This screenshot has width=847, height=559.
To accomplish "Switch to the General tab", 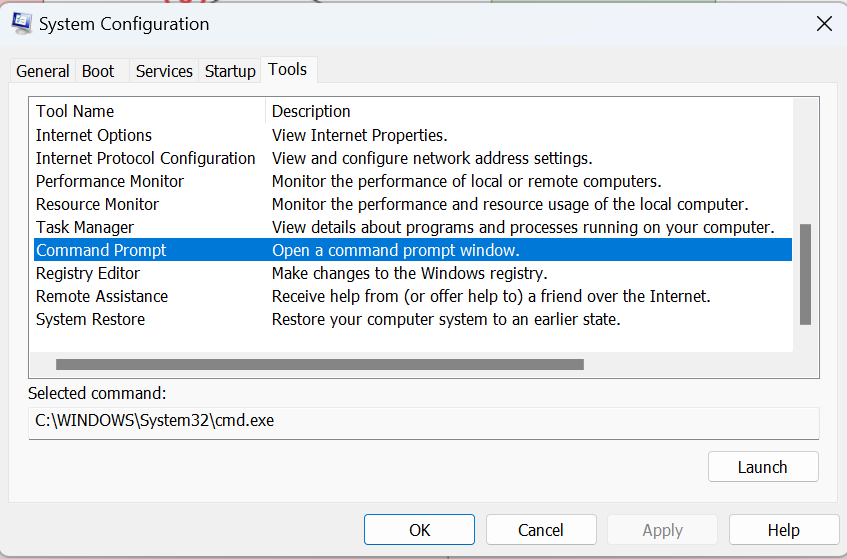I will [x=43, y=71].
